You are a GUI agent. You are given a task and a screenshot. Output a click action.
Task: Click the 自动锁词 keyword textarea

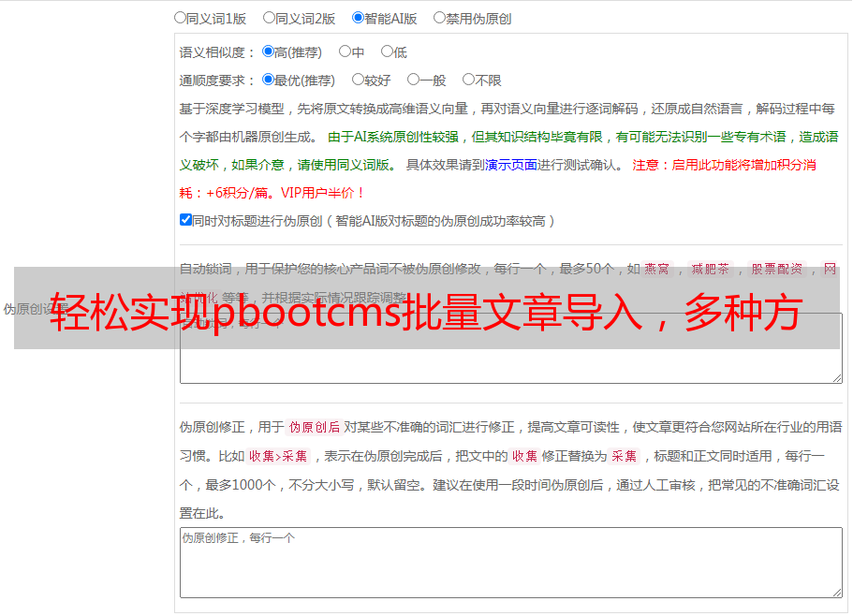(511, 348)
